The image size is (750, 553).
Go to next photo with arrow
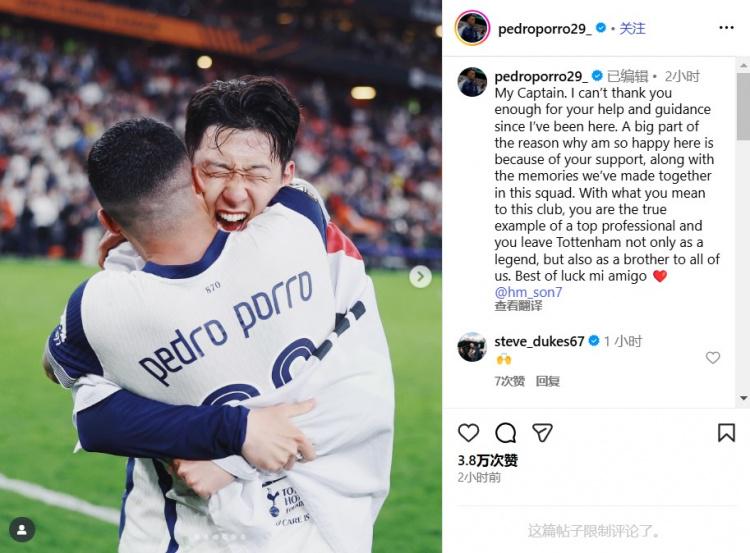[x=420, y=276]
